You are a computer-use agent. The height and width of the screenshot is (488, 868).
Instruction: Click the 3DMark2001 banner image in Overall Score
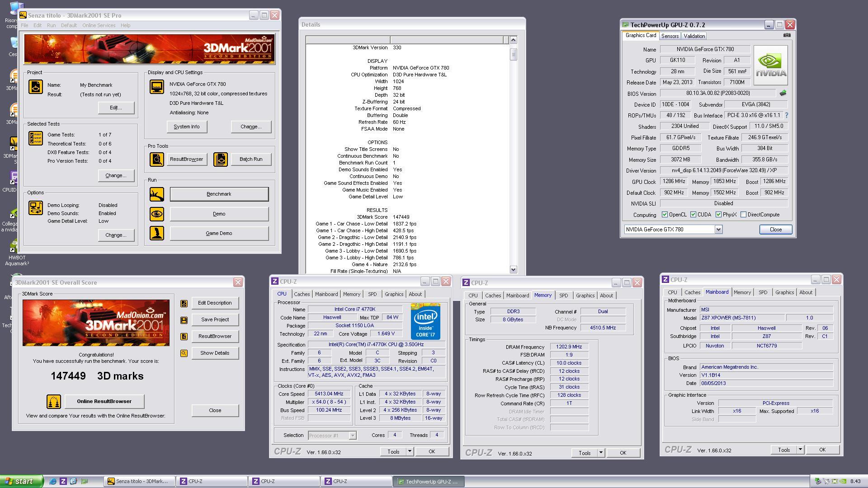coord(96,323)
